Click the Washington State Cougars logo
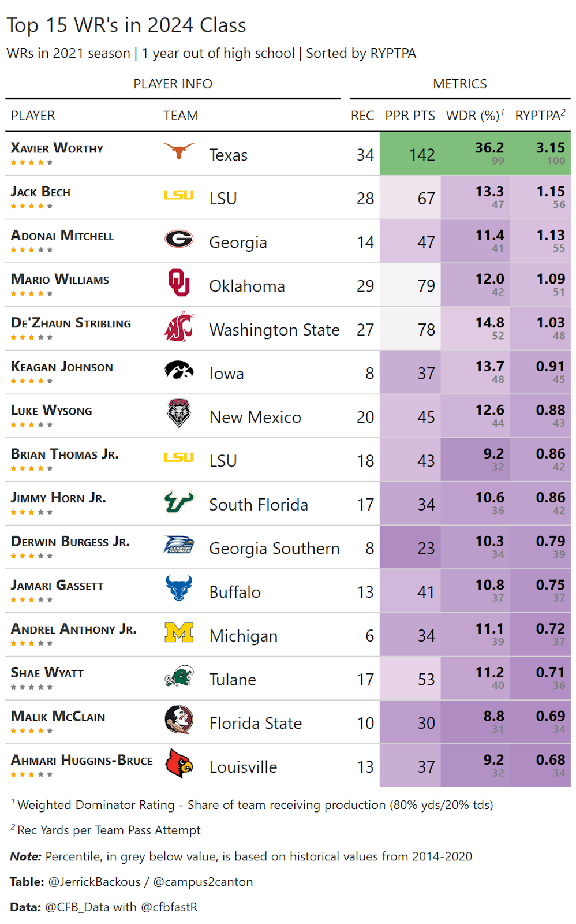The image size is (576, 924). point(179,327)
